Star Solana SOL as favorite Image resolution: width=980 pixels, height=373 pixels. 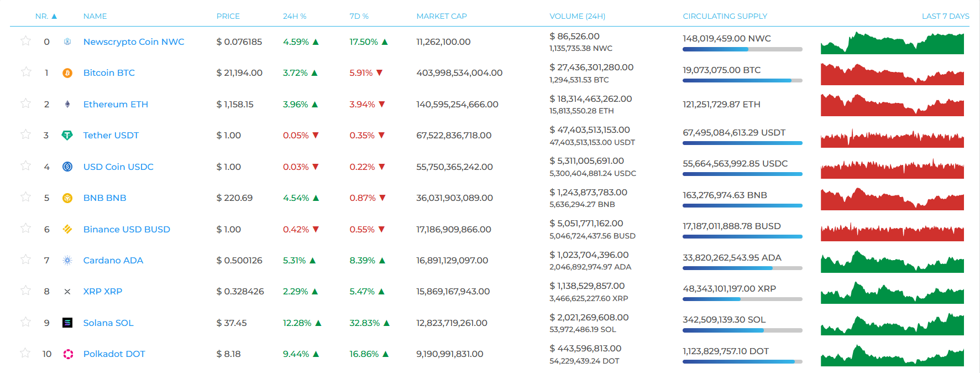25,322
